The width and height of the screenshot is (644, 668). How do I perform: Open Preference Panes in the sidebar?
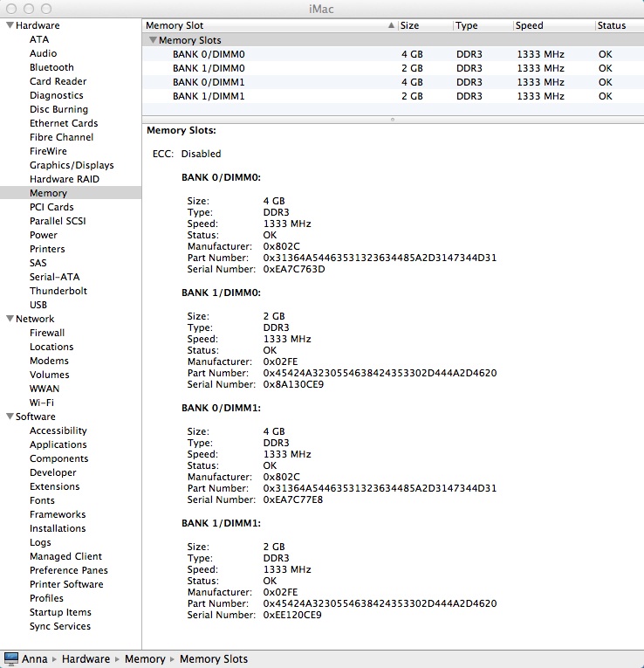point(69,570)
